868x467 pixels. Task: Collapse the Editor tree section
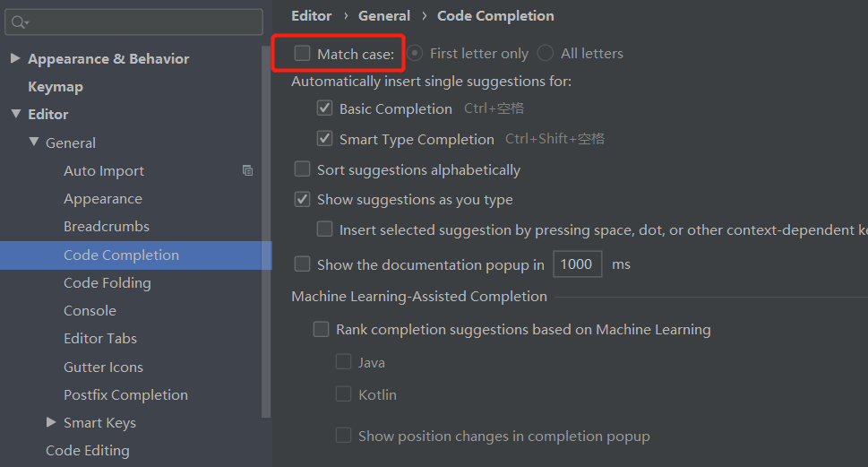click(15, 114)
